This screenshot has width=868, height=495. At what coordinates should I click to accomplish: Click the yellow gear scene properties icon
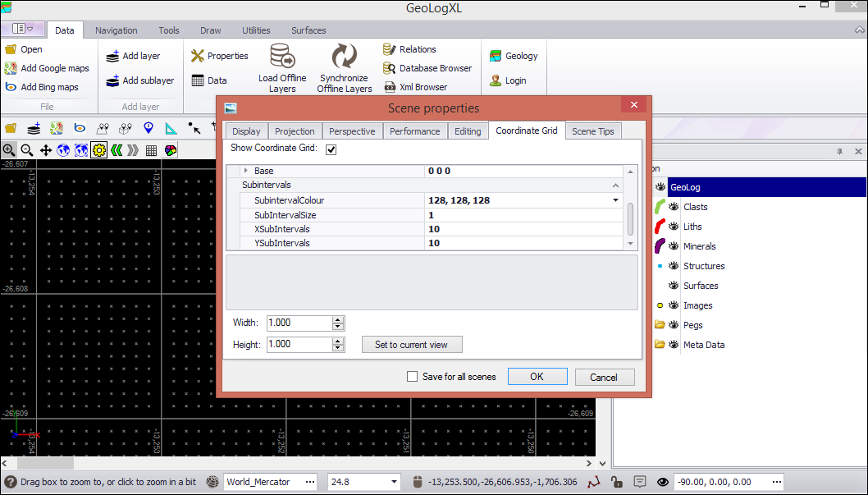(99, 150)
